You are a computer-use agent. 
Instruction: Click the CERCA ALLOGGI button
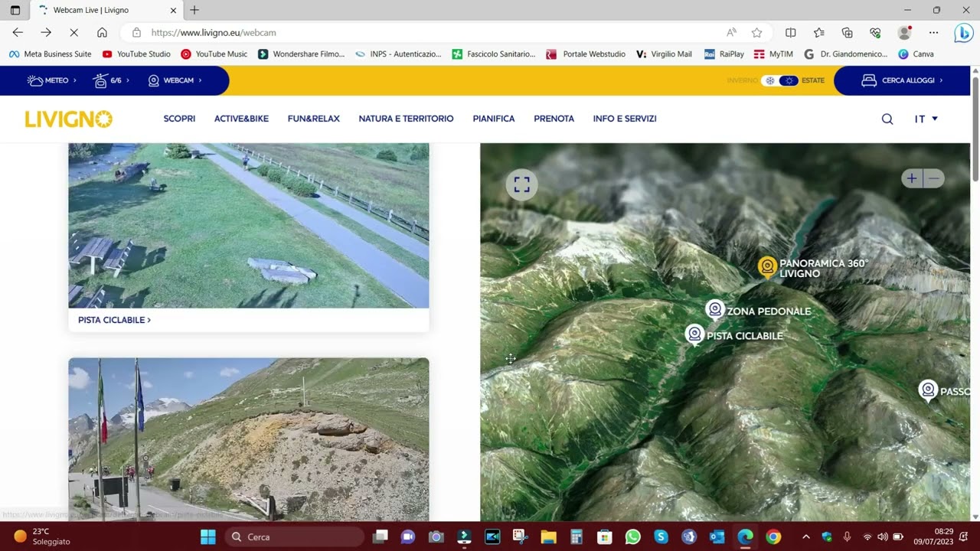pyautogui.click(x=902, y=80)
